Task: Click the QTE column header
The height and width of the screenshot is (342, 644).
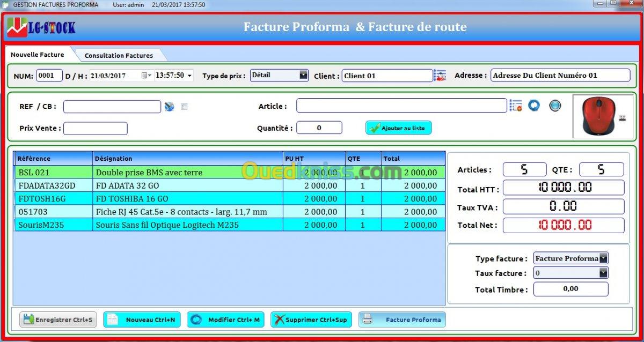Action: pos(363,159)
